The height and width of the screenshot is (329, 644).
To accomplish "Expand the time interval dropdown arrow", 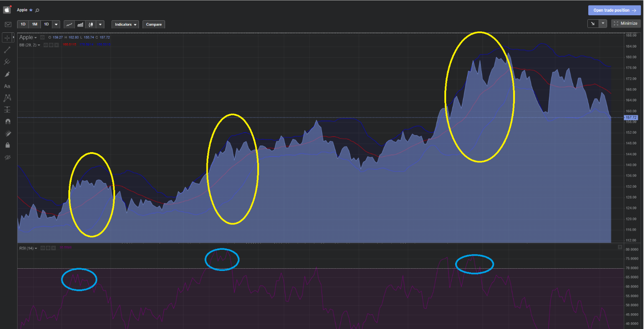I will (56, 24).
